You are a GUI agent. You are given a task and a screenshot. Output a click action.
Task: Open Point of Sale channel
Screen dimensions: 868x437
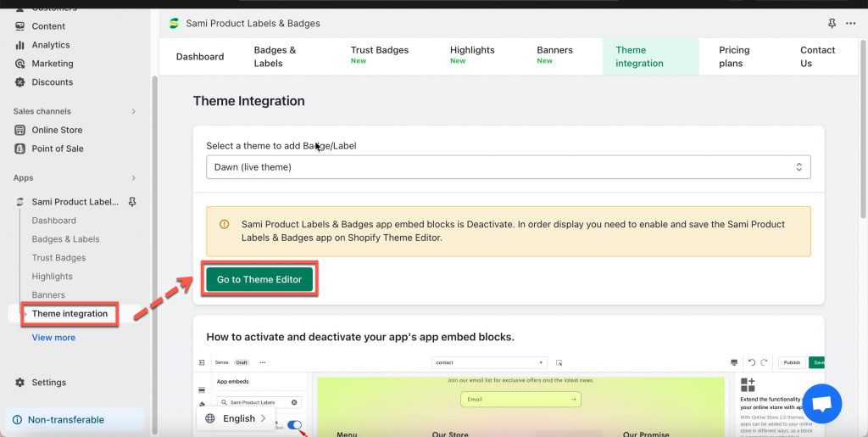tap(58, 148)
